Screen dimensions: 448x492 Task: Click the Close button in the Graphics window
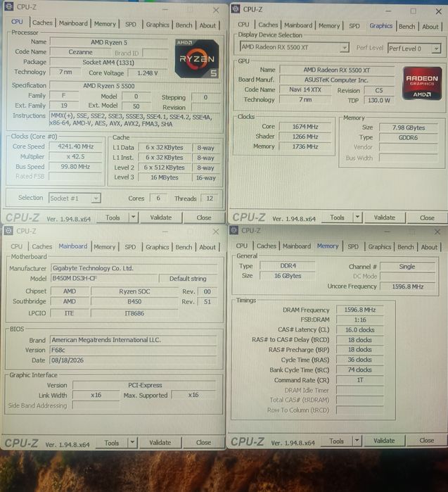click(x=427, y=217)
